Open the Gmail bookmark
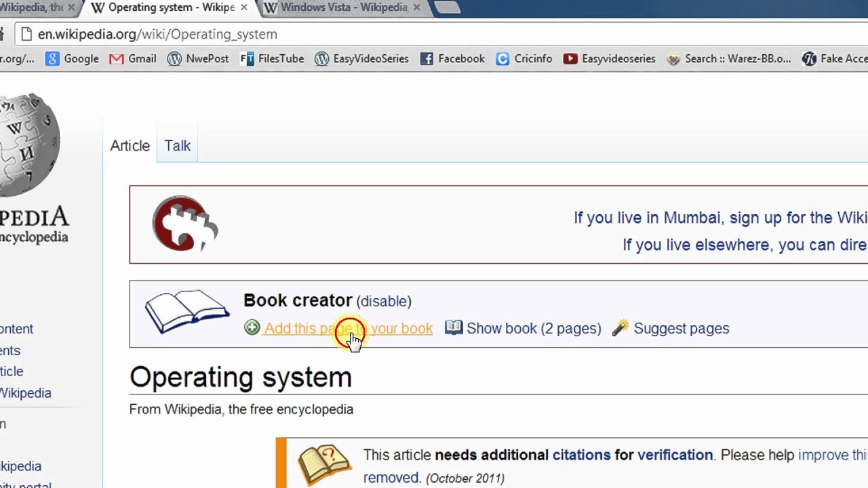Image resolution: width=868 pixels, height=488 pixels. [x=133, y=59]
